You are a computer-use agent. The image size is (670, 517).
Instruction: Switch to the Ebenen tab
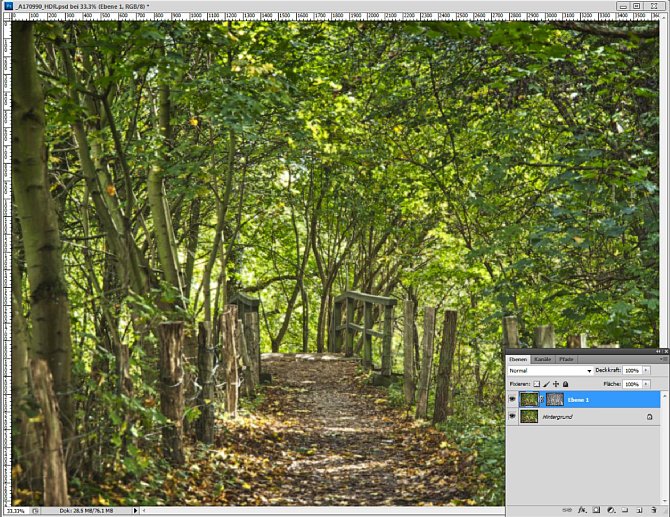pyautogui.click(x=518, y=359)
